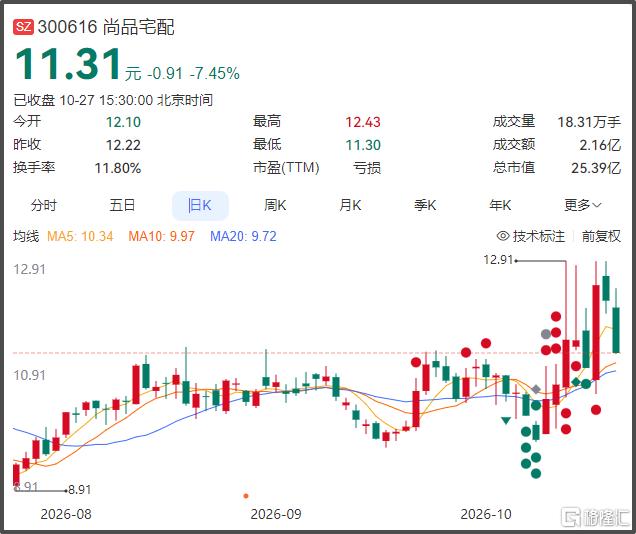Image resolution: width=636 pixels, height=534 pixels.
Task: Click the 均线 label
Action: tap(26, 236)
